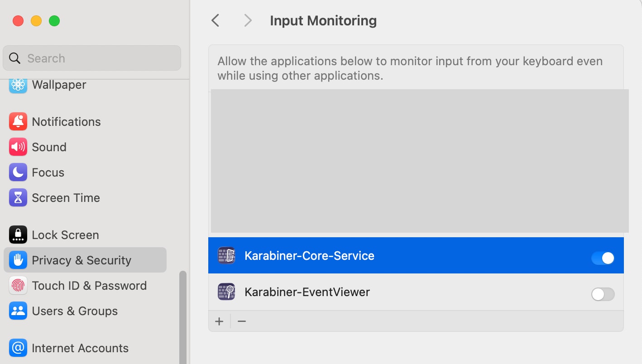Viewport: 642px width, 364px height.
Task: Click the Screen Time hourglass icon
Action: [x=18, y=198]
